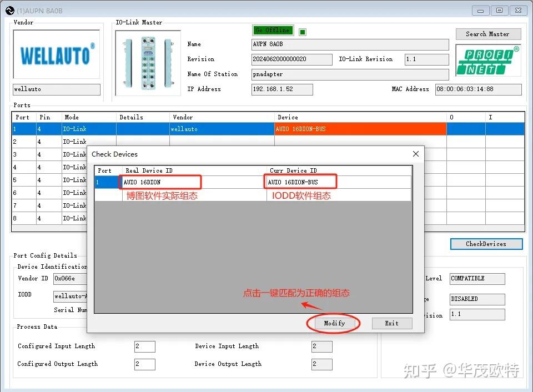Screen dimensions: 533x392
Task: Close the Check Devices dialog
Action: tap(416, 154)
